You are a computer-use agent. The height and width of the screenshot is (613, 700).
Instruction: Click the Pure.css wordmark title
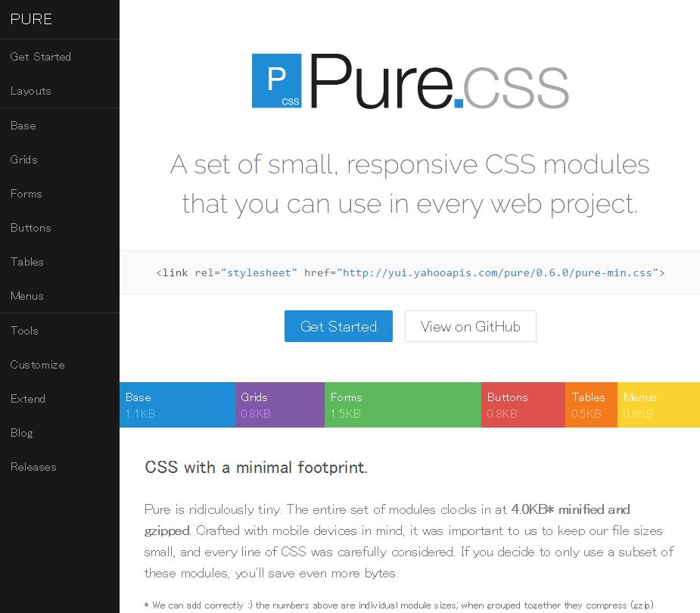pos(439,82)
